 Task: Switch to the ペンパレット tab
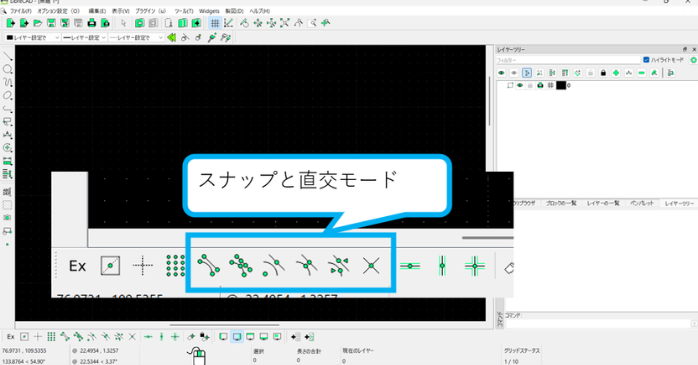(641, 203)
